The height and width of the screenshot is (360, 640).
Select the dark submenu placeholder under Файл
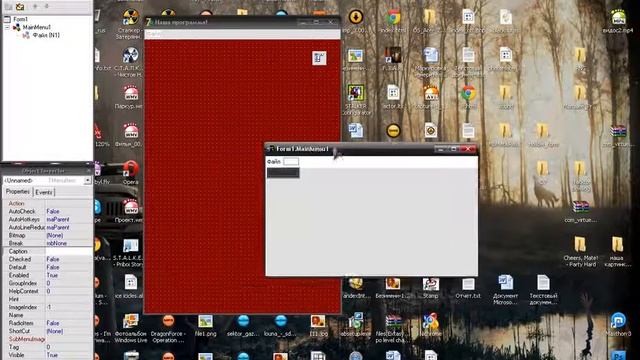click(x=283, y=173)
